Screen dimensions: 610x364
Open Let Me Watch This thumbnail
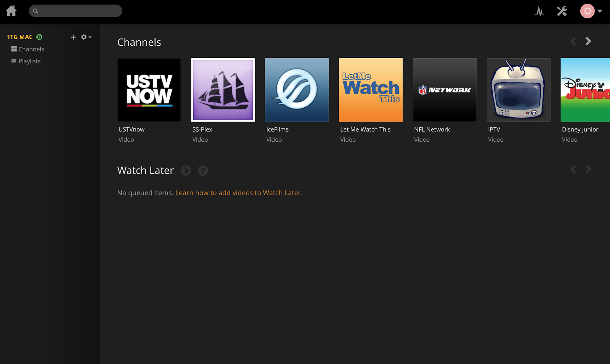pyautogui.click(x=371, y=90)
